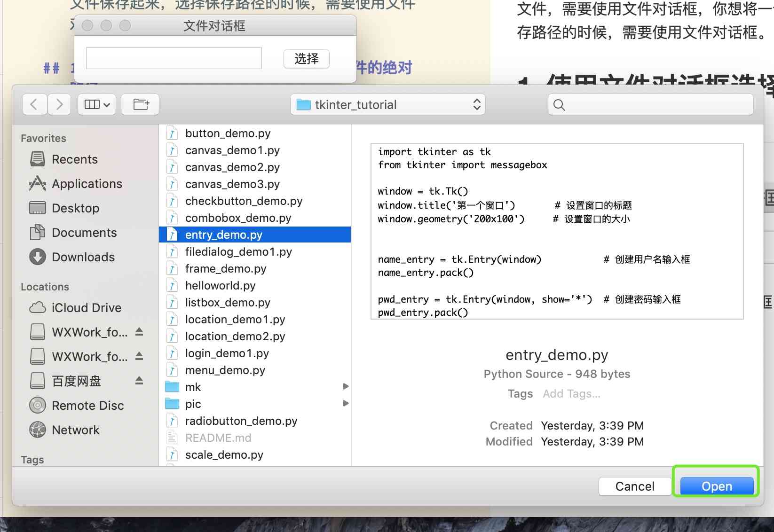Eject the 百度网盘 volume
774x532 pixels.
tap(139, 380)
